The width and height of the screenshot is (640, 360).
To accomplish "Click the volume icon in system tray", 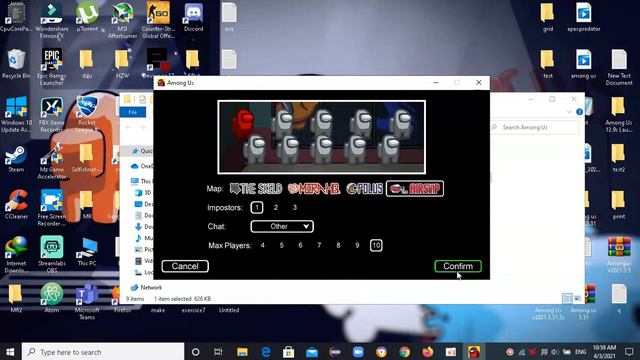I will 555,352.
